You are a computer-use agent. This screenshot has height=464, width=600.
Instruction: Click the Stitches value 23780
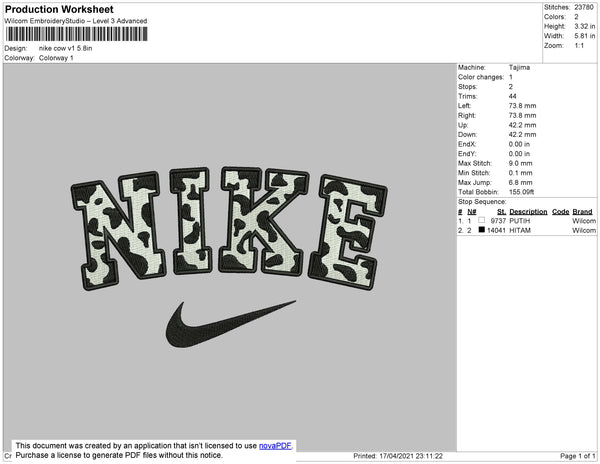coord(584,7)
